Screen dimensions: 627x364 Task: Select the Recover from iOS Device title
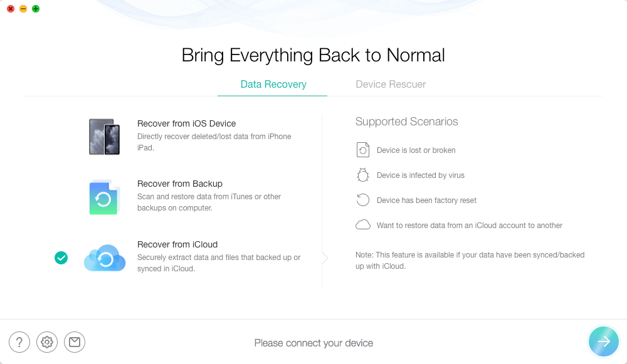tap(186, 123)
